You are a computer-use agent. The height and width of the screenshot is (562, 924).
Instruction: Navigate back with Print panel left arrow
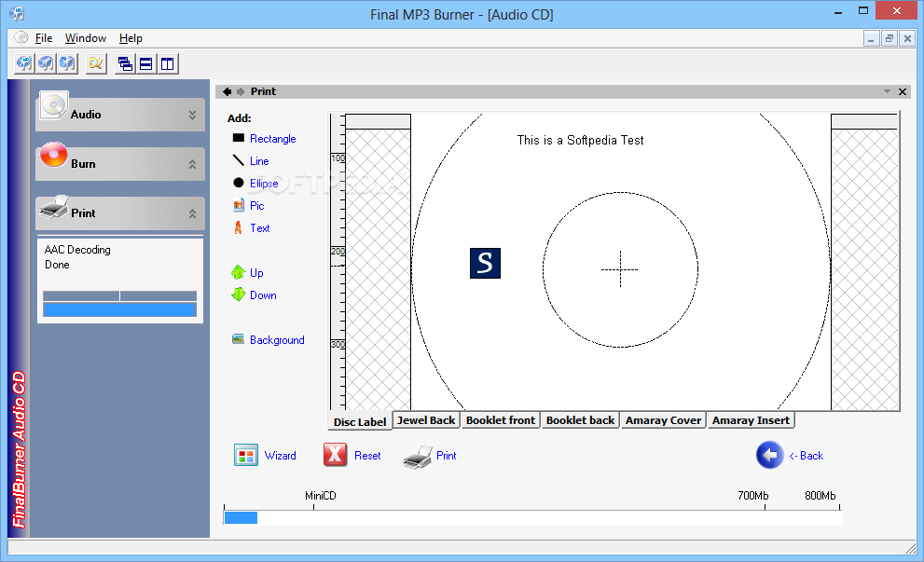(227, 91)
